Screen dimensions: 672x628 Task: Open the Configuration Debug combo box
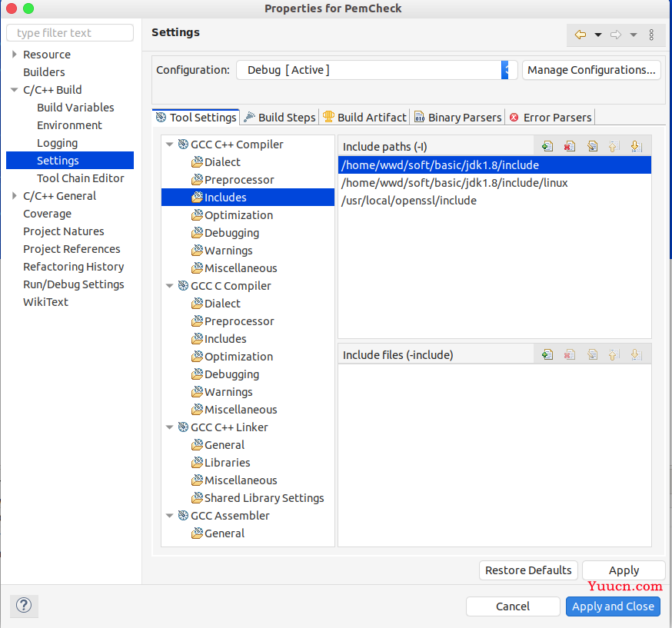[x=378, y=70]
